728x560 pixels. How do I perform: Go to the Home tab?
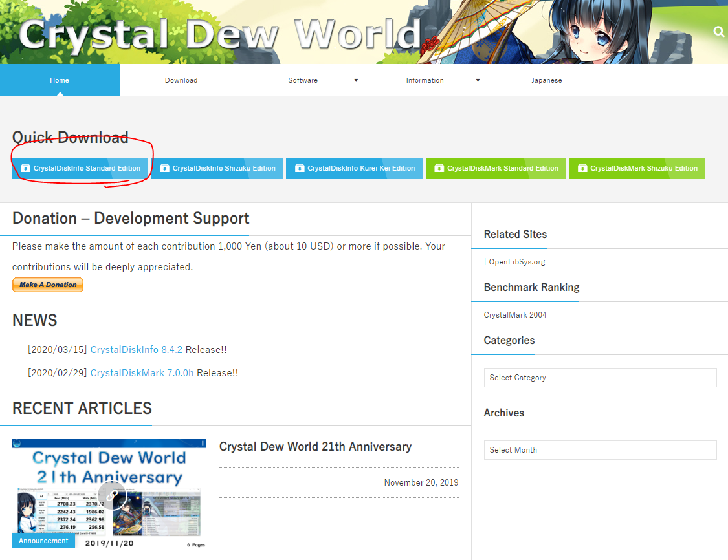pyautogui.click(x=60, y=80)
